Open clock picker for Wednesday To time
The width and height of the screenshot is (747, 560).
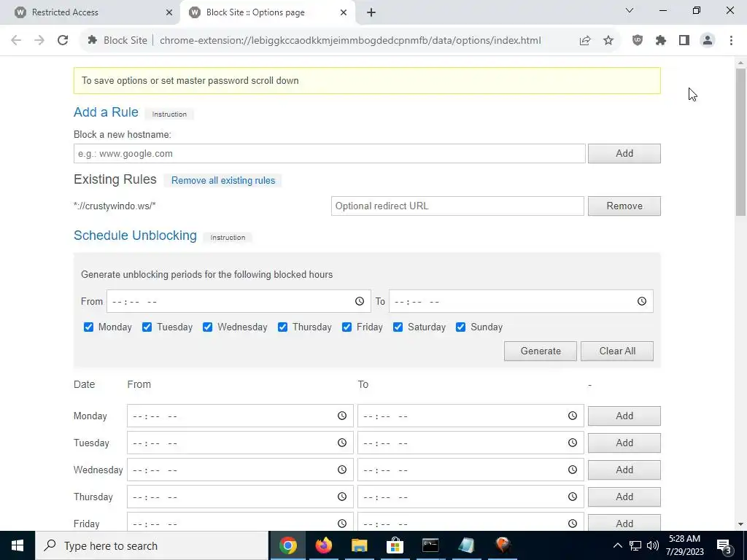[x=573, y=470]
